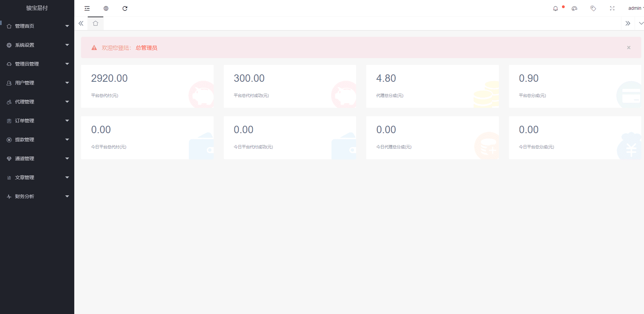Click the globe website icon in the header
The image size is (644, 314).
tap(106, 8)
